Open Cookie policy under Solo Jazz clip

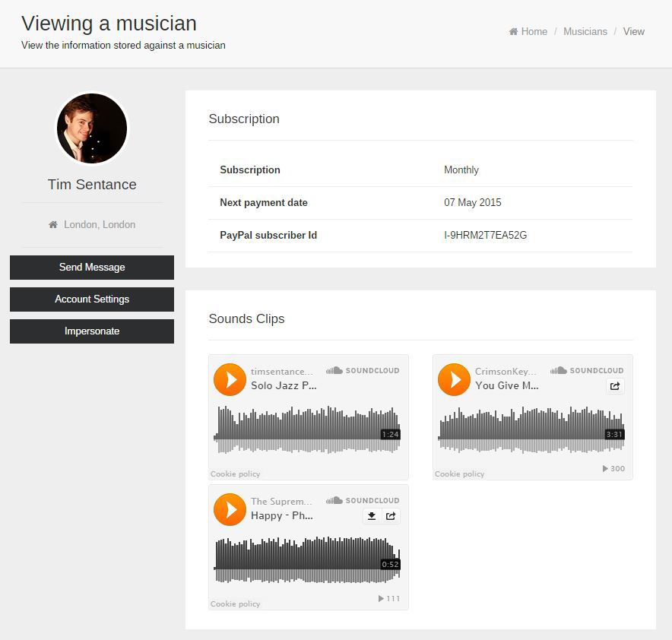click(236, 474)
